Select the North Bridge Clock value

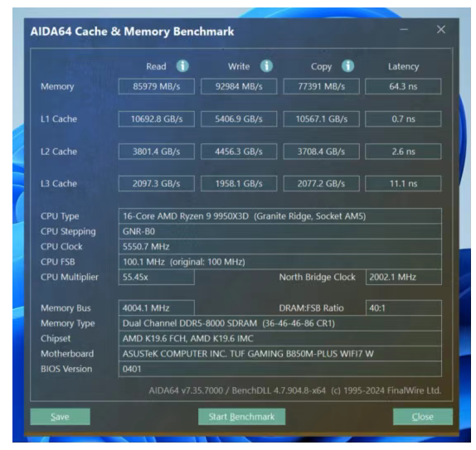404,277
